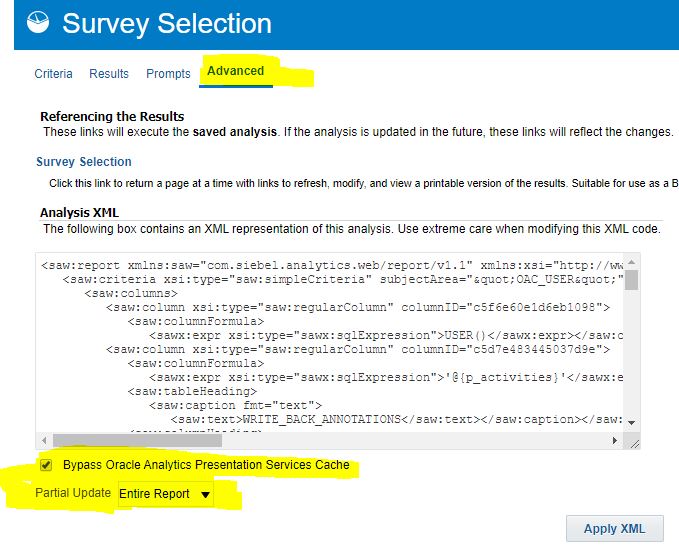The height and width of the screenshot is (554, 679).
Task: Uncheck Bypass Oracle Analytics Presentation Services Cache
Action: [x=46, y=465]
